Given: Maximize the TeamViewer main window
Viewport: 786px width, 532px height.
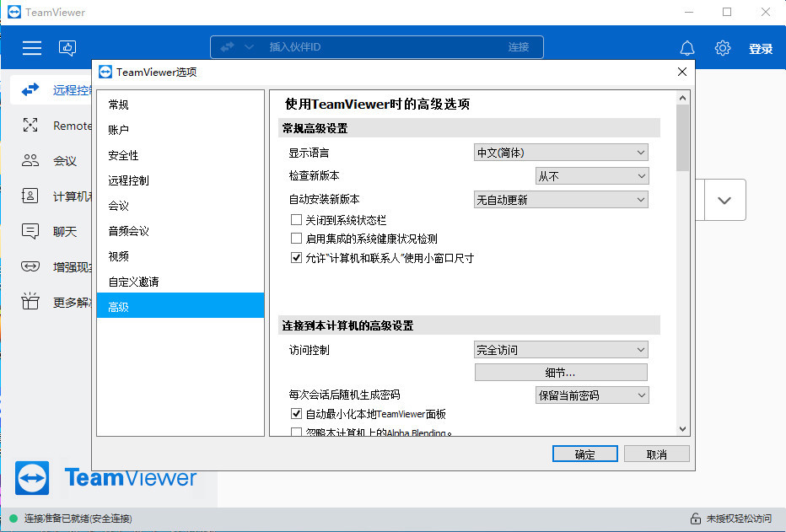Looking at the screenshot, I should 727,12.
